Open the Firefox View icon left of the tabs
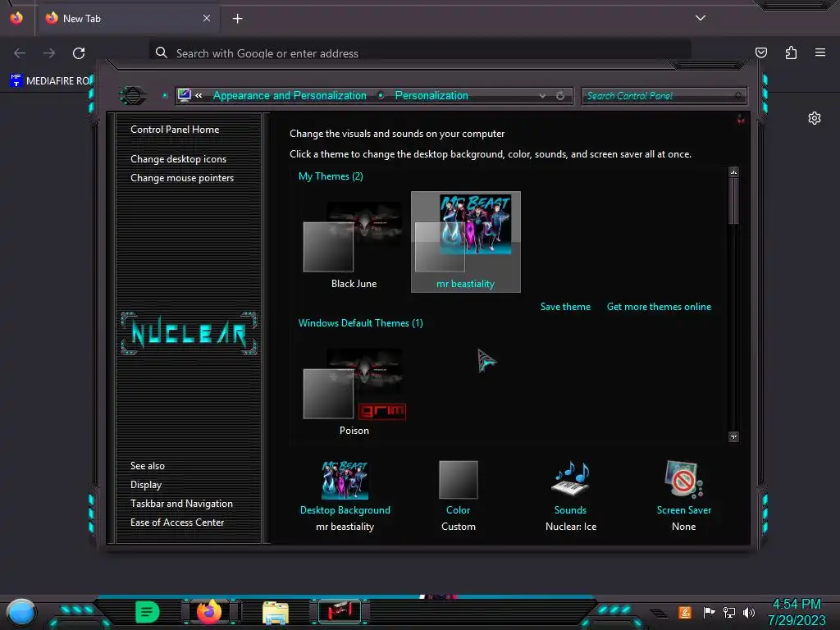Image resolution: width=840 pixels, height=630 pixels. pos(16,18)
